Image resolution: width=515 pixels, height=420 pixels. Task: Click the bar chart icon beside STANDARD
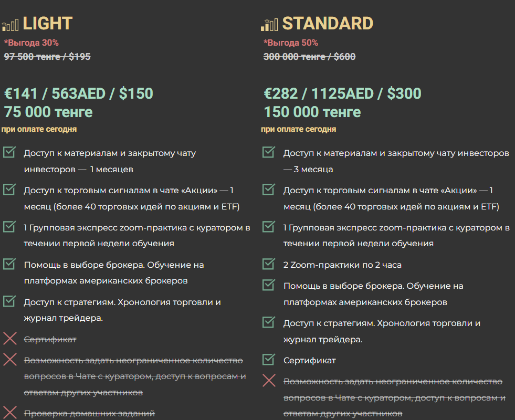point(269,25)
